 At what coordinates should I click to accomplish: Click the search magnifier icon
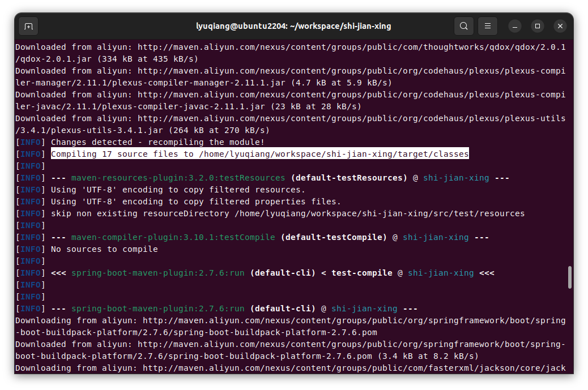pos(463,26)
